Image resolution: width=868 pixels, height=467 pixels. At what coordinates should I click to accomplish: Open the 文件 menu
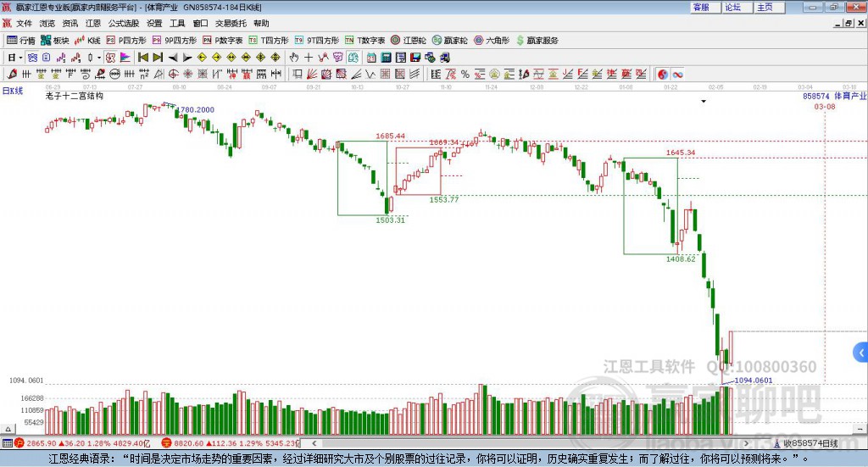(25, 23)
